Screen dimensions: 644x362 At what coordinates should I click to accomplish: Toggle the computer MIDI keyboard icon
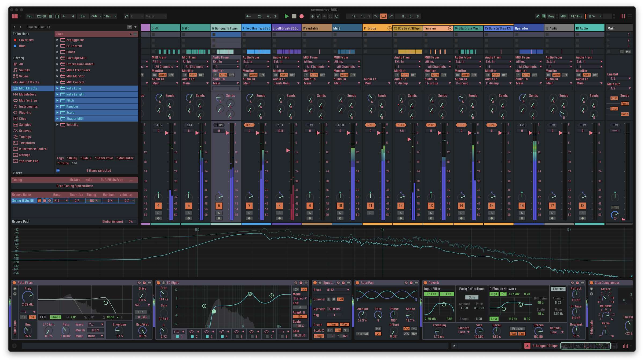[544, 16]
